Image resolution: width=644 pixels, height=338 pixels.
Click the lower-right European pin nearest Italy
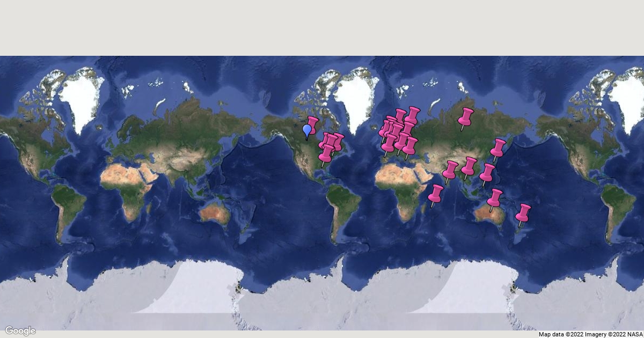point(409,147)
